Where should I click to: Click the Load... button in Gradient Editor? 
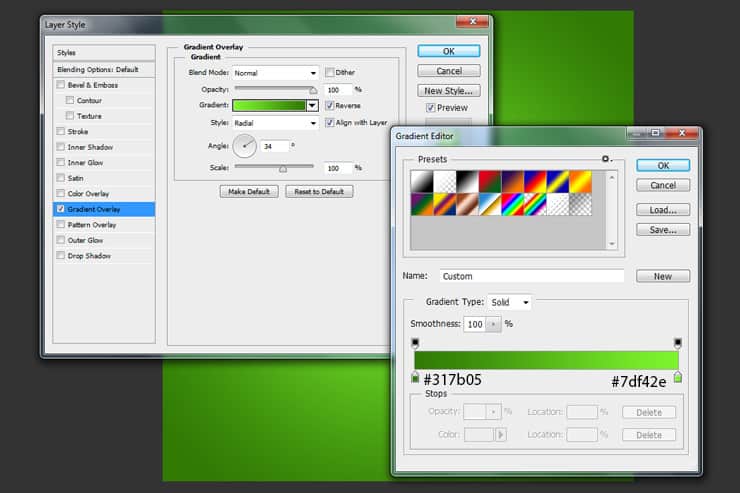pyautogui.click(x=663, y=209)
